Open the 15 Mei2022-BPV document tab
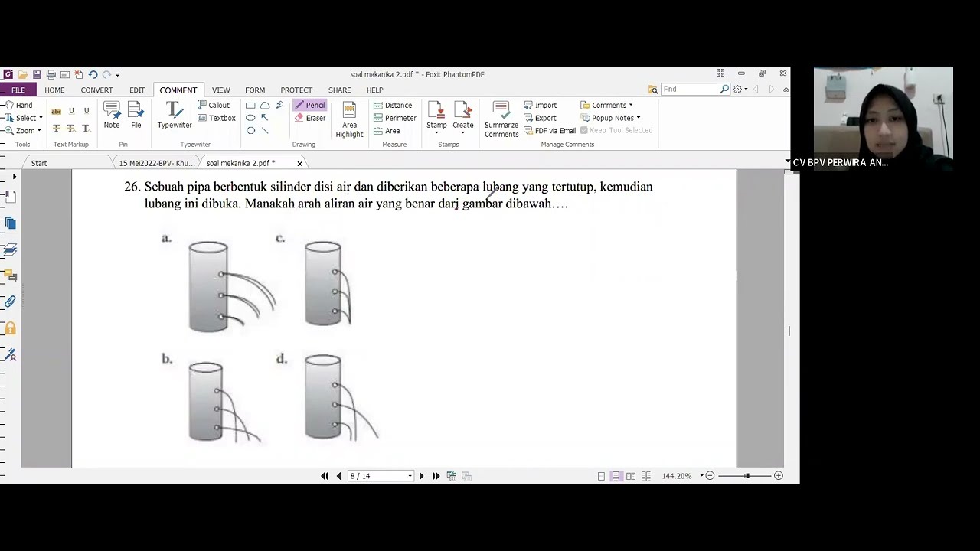Viewport: 980px width, 551px height. [157, 163]
